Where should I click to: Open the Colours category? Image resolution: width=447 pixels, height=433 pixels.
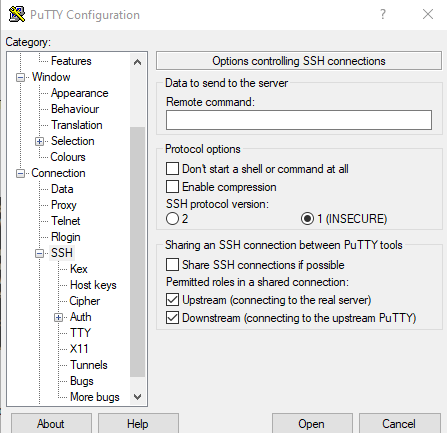pos(68,157)
